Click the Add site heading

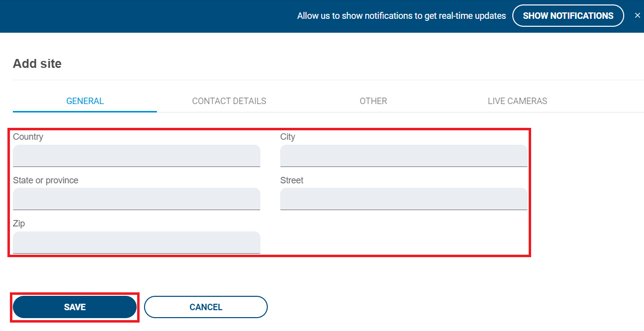point(37,63)
